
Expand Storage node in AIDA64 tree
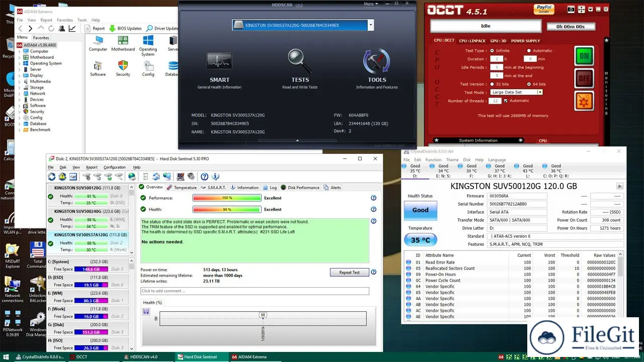point(20,87)
